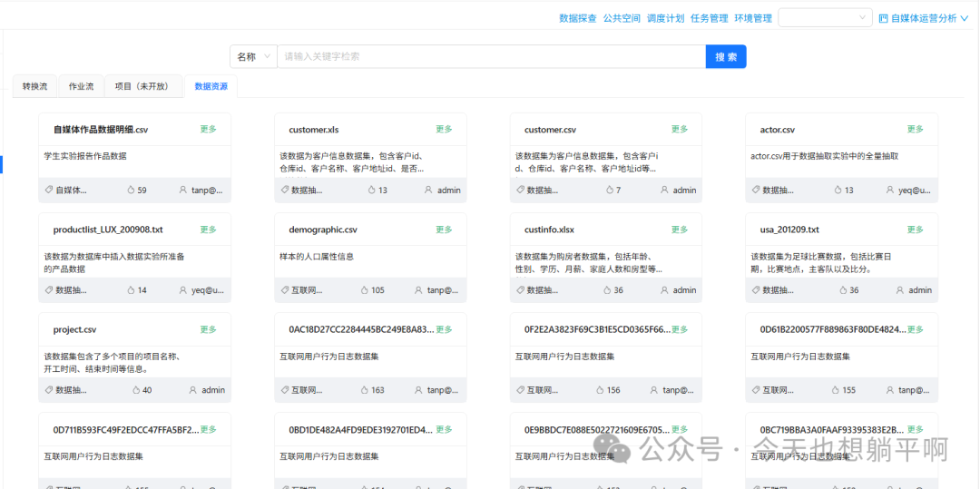Image resolution: width=980 pixels, height=489 pixels.
Task: Click 更多 on the demographic.csv card
Action: [x=444, y=230]
